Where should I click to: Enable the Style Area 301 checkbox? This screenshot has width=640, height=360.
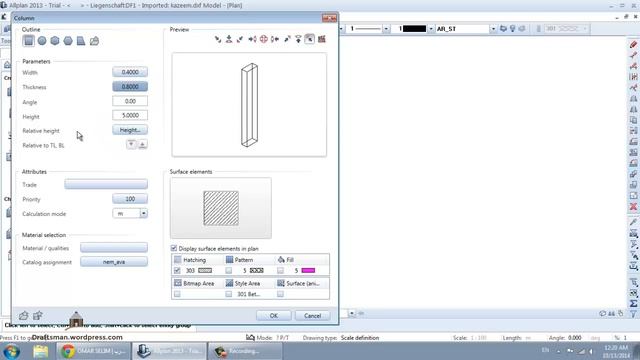(x=229, y=294)
